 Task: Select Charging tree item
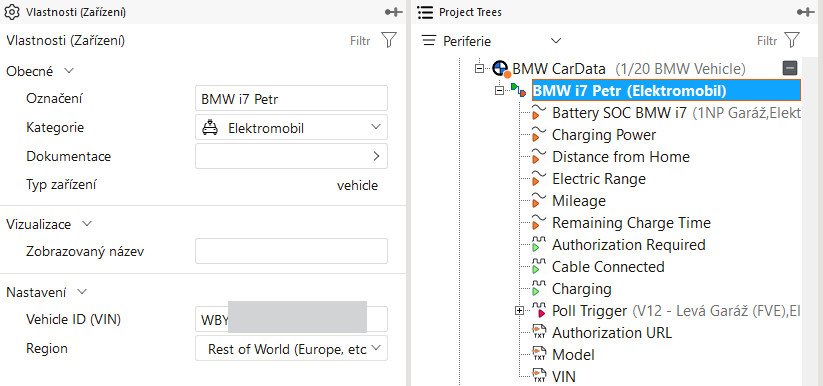coord(582,289)
